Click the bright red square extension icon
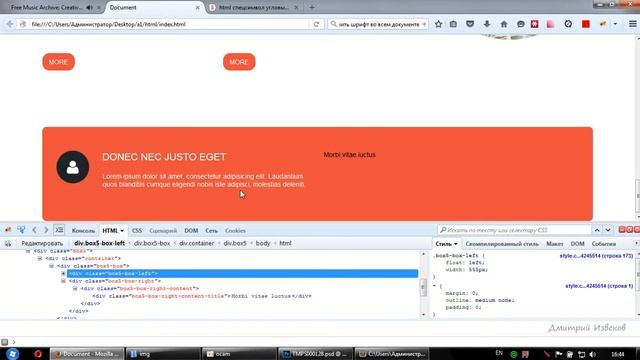Screen dimensions: 640x360 tap(586, 24)
